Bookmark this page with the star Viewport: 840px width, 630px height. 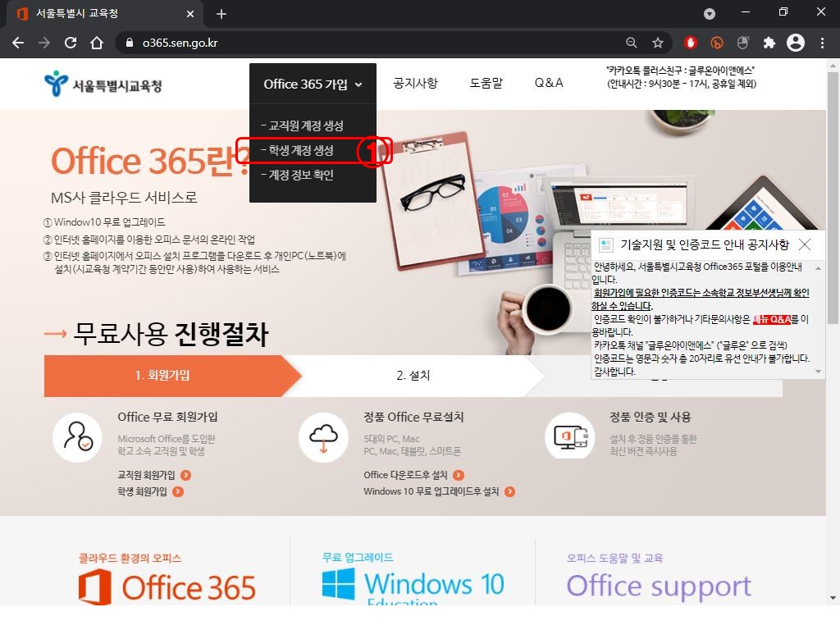(x=658, y=43)
